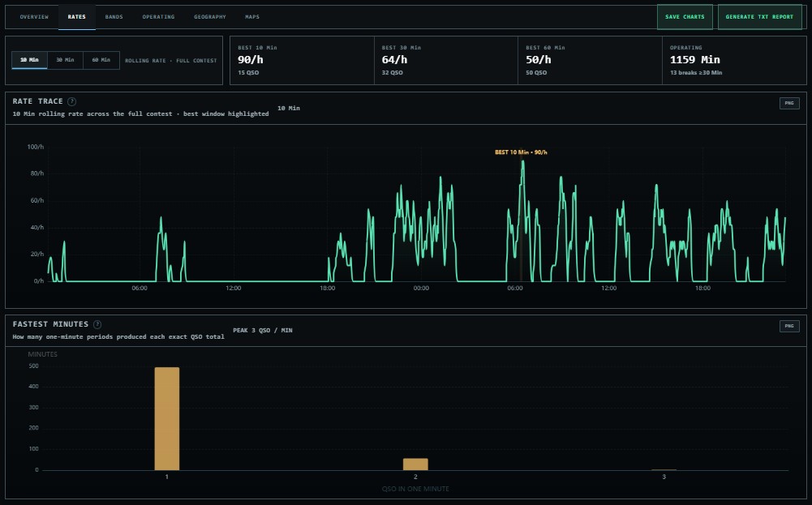The image size is (812, 505).
Task: Export Fastest Minutes chart as PNG
Action: 789,326
